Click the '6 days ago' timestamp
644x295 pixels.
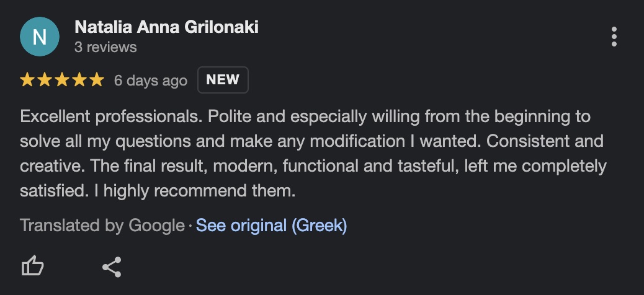150,81
